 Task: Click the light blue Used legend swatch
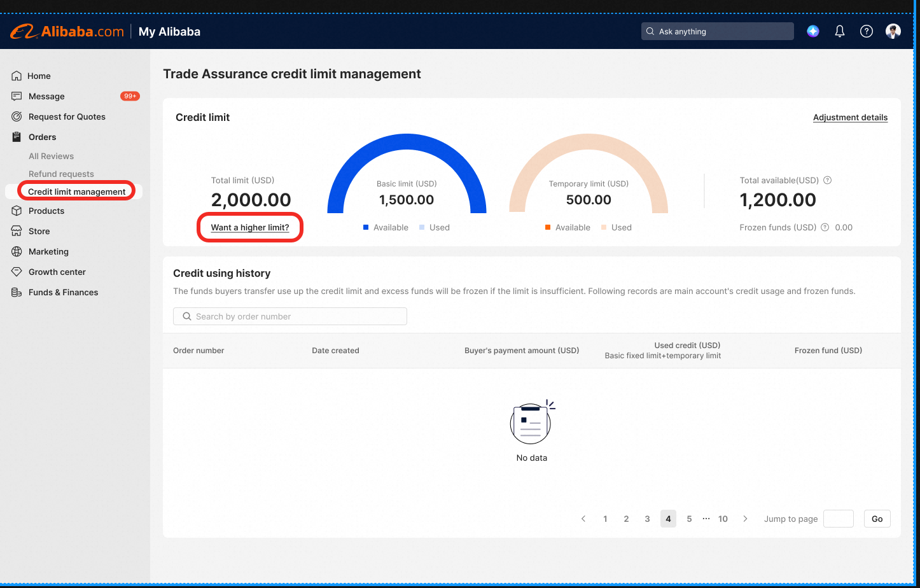pyautogui.click(x=422, y=227)
